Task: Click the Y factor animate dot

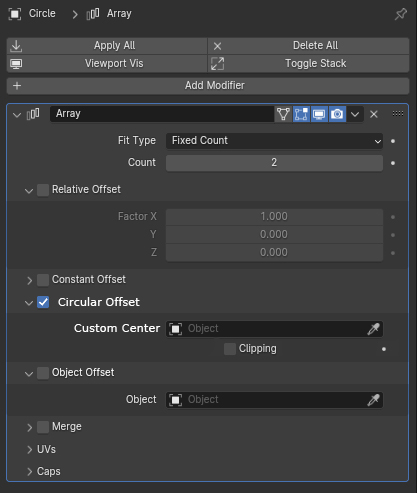Action: [x=393, y=235]
